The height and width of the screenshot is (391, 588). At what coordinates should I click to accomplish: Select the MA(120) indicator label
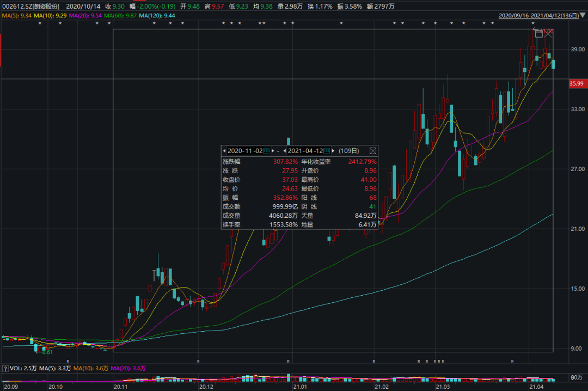click(157, 16)
